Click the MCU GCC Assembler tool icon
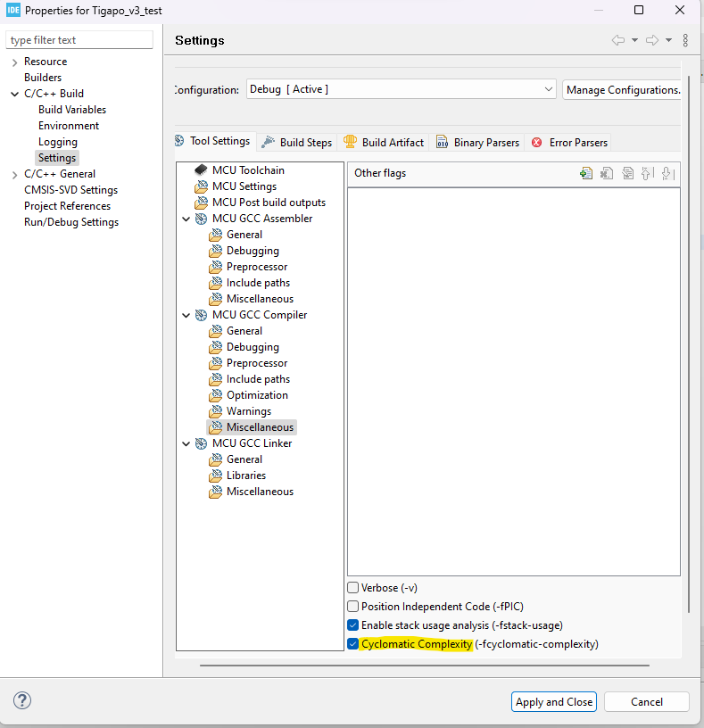This screenshot has width=704, height=728. tap(201, 219)
